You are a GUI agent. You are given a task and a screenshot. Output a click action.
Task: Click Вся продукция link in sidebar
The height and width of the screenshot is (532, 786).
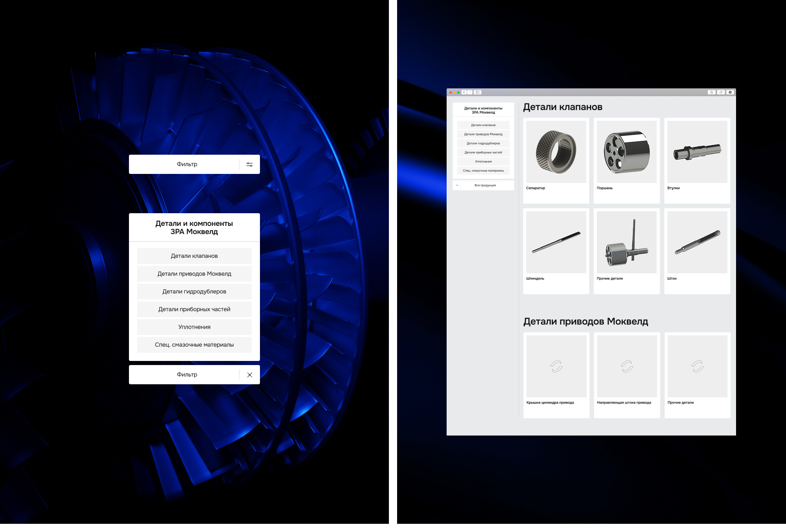pos(485,185)
